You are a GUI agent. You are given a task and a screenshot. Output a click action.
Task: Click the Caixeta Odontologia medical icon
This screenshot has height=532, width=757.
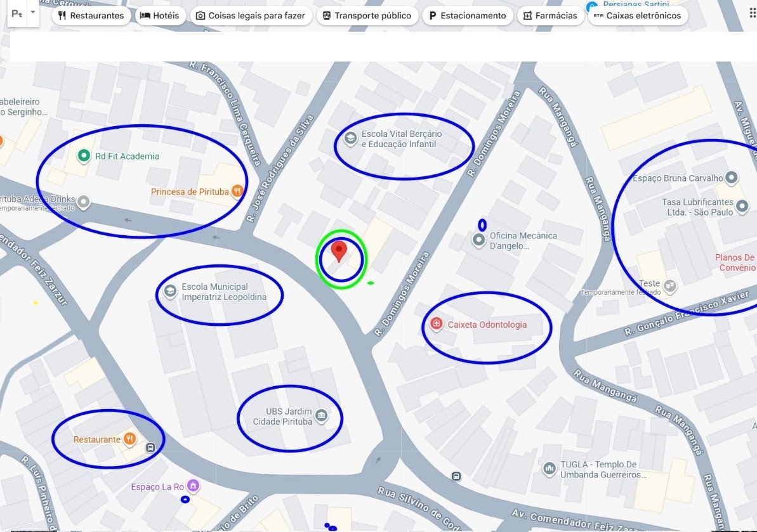pyautogui.click(x=437, y=323)
